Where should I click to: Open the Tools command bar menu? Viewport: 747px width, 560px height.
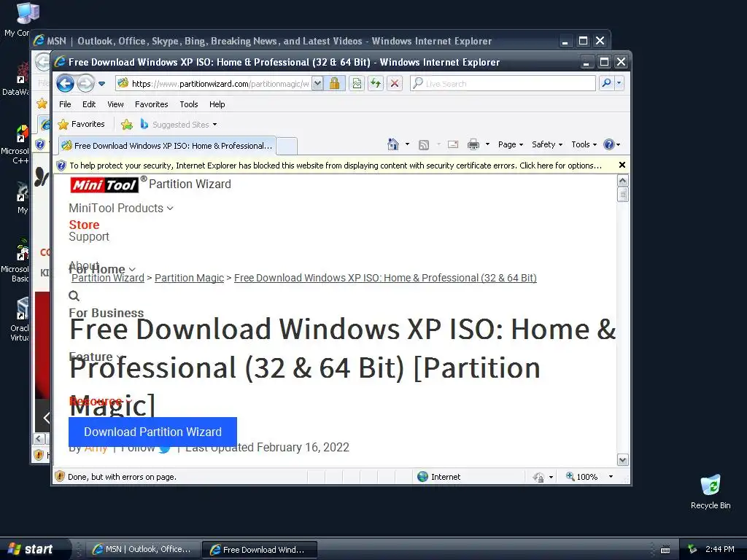pos(584,144)
